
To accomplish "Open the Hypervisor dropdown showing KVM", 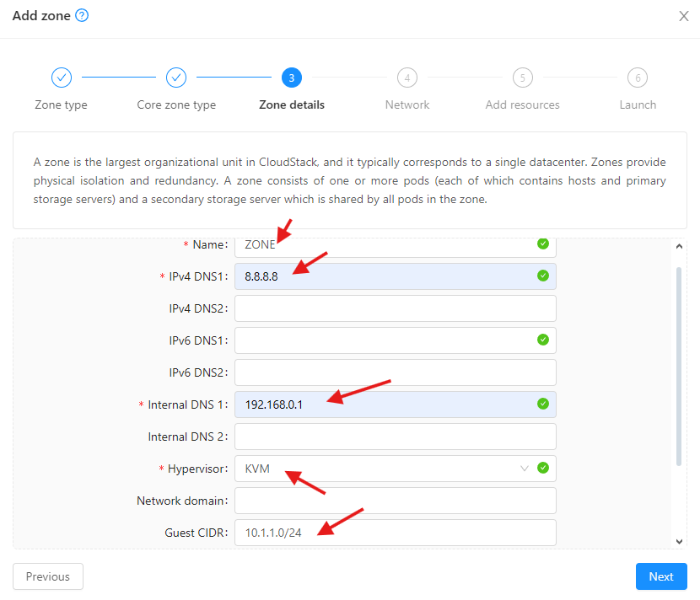I will pos(395,469).
